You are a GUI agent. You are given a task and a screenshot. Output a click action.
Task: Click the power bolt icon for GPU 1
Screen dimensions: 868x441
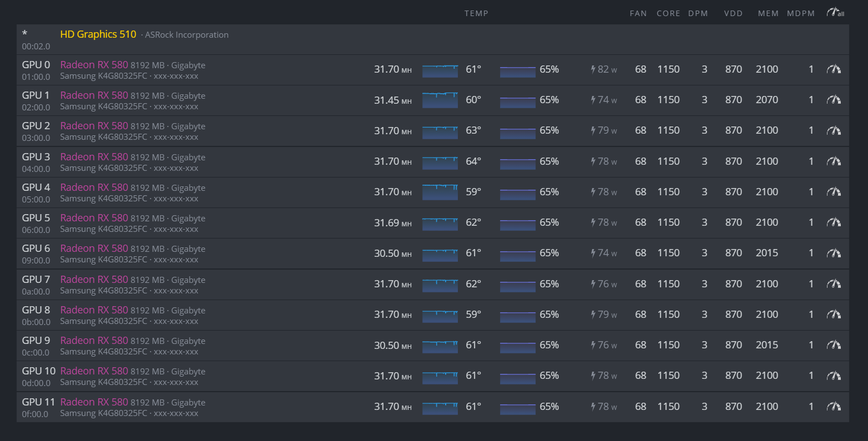[x=593, y=100]
